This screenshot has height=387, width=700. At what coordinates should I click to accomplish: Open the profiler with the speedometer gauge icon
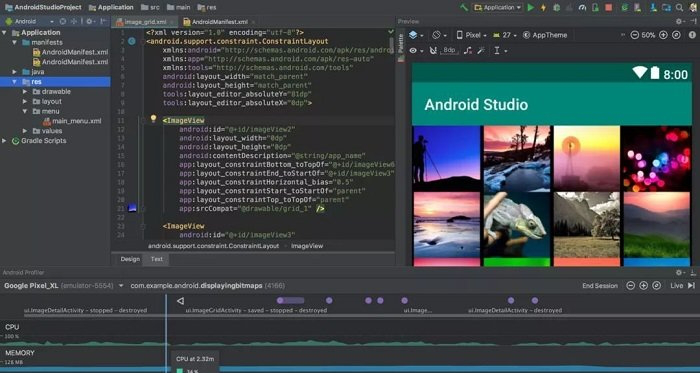[582, 8]
